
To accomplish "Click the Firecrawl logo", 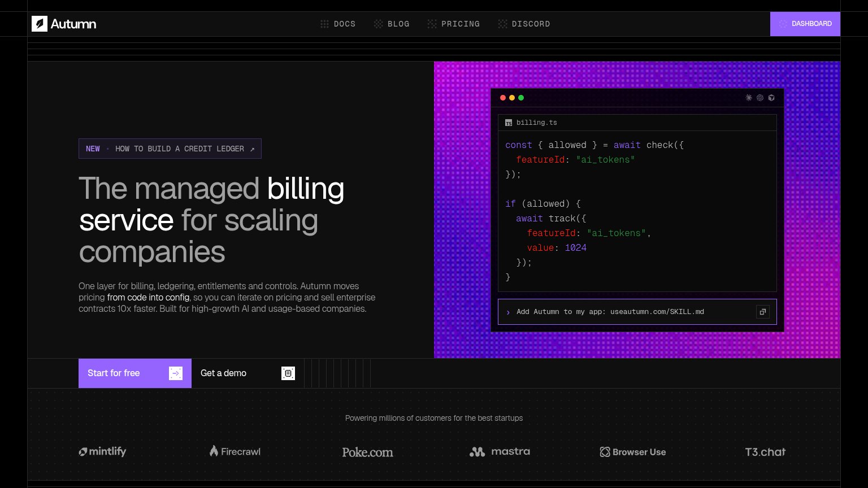I will coord(235,451).
